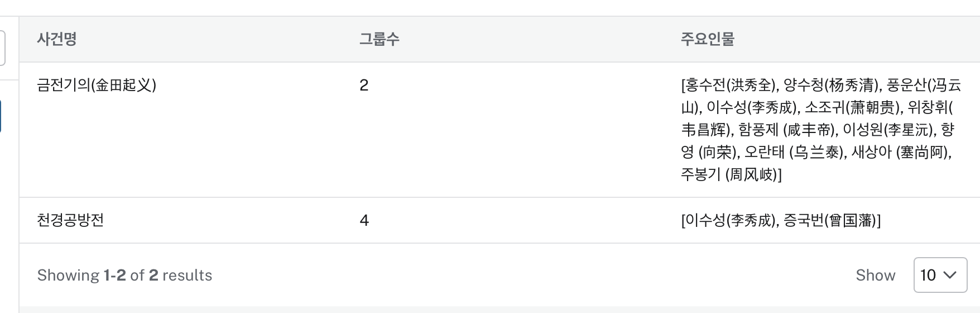The image size is (980, 313).
Task: Click the blue element at left edge
Action: (x=1, y=116)
